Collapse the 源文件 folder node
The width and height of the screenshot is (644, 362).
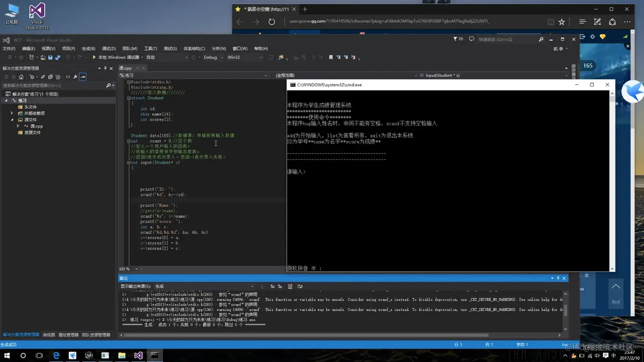tap(12, 120)
